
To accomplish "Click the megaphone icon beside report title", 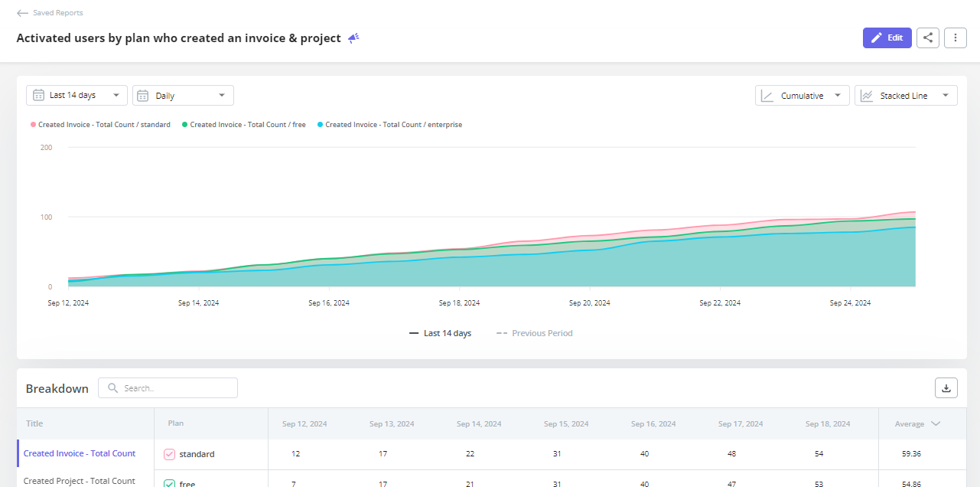I will pos(353,38).
